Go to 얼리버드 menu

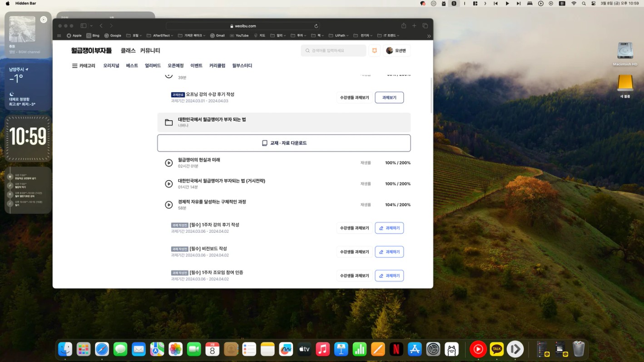point(153,66)
